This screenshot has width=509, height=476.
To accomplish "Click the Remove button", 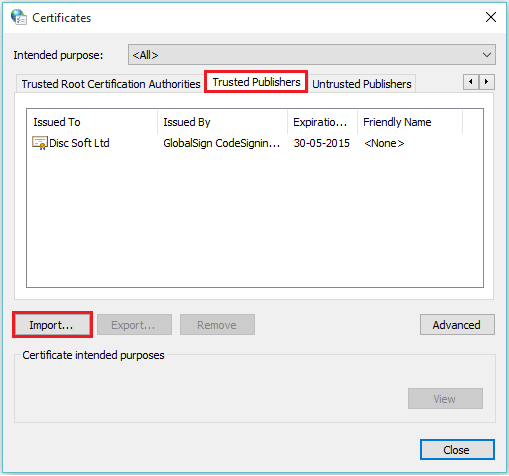I will tap(217, 325).
